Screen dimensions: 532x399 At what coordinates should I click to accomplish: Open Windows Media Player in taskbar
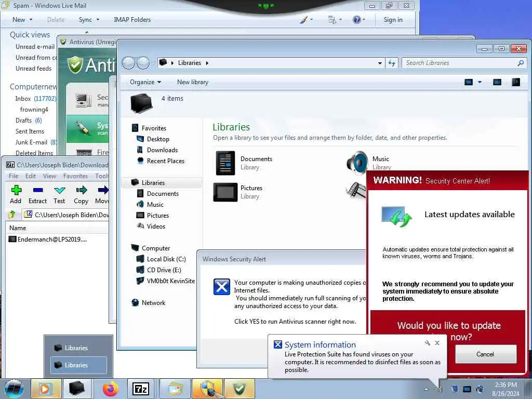[46, 389]
